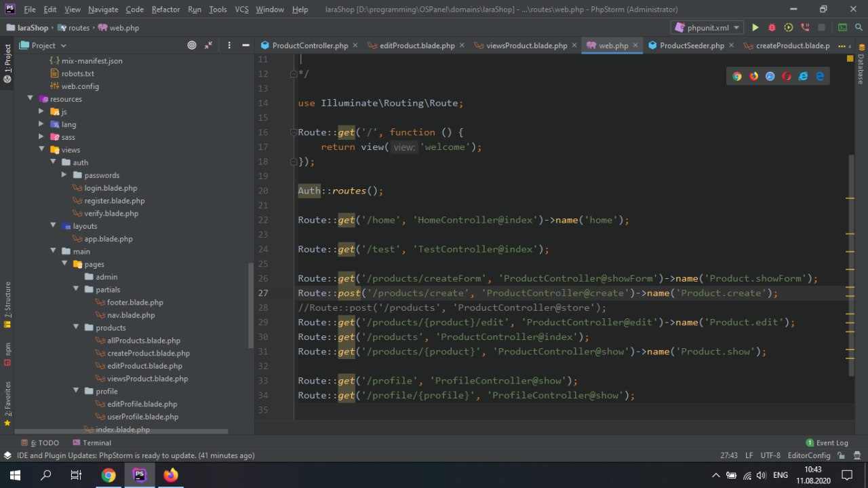Open PhpStorm from Windows taskbar

pos(140,475)
